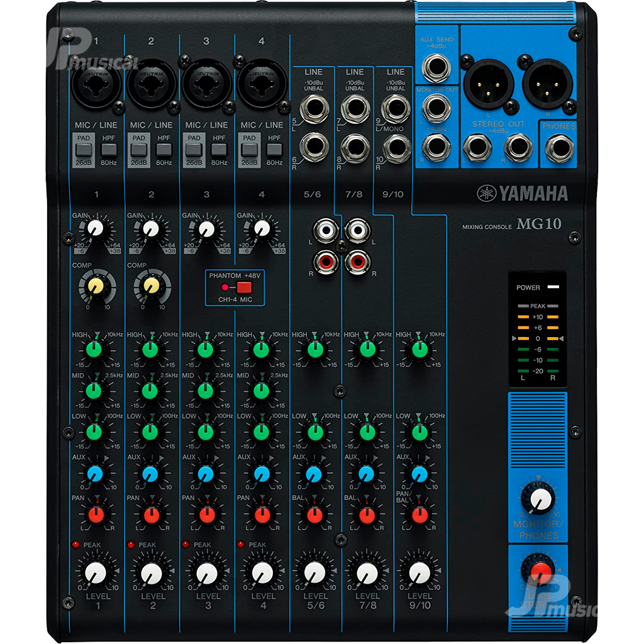Viewport: 644px width, 644px height.
Task: Click the line input jack 5 L
Action: coord(314,108)
